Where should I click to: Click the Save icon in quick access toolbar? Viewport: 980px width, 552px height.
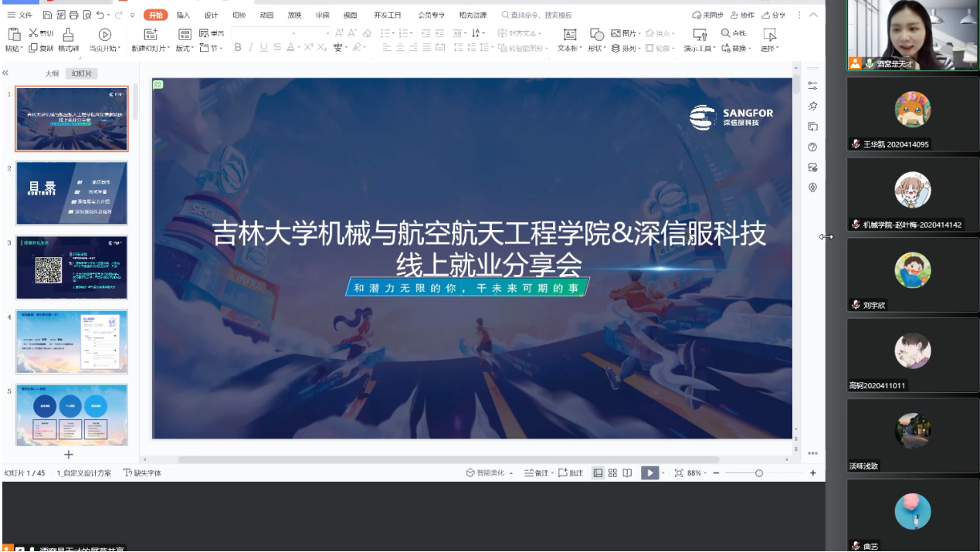(48, 15)
